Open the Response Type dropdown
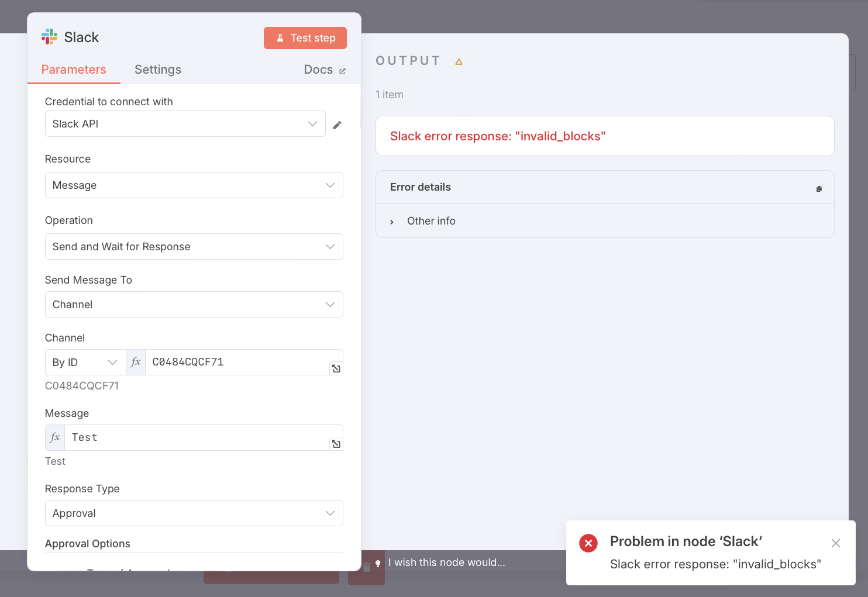Screen dimensions: 868x597 (194, 513)
